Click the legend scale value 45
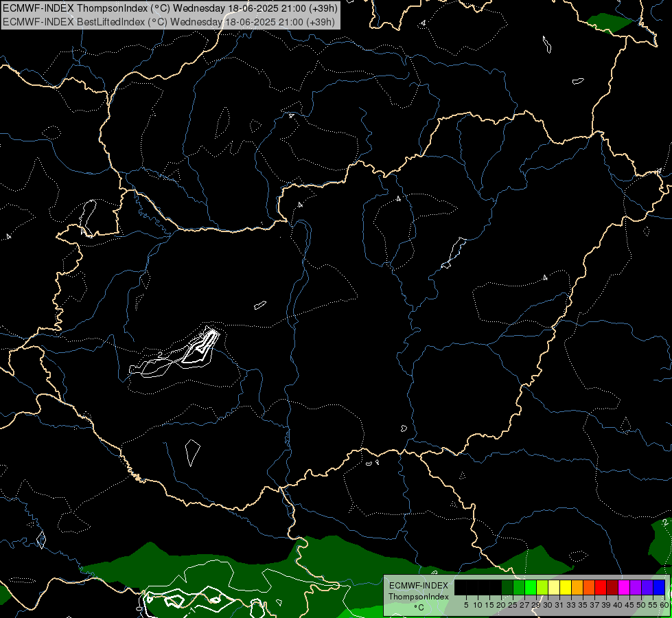 629,605
